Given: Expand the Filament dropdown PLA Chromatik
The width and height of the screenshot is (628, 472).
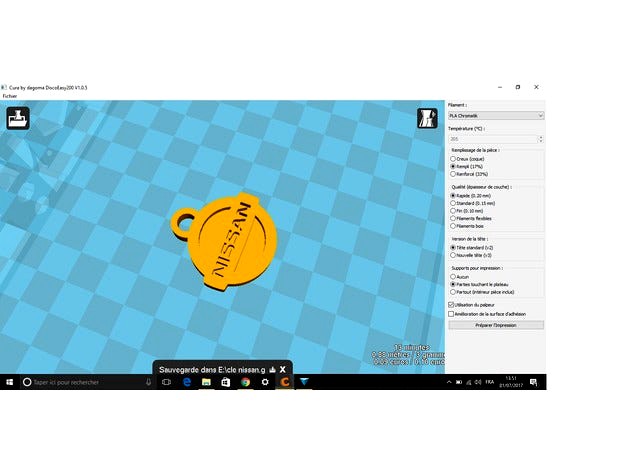Looking at the screenshot, I should pos(496,115).
